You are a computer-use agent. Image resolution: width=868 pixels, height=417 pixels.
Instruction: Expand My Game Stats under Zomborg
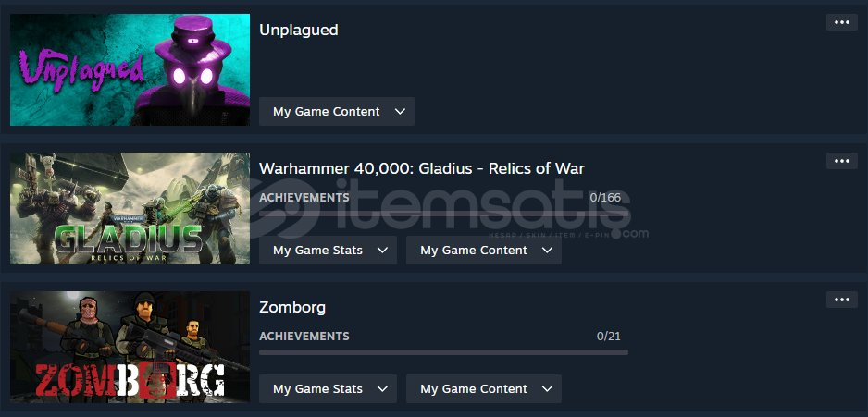[x=328, y=388]
